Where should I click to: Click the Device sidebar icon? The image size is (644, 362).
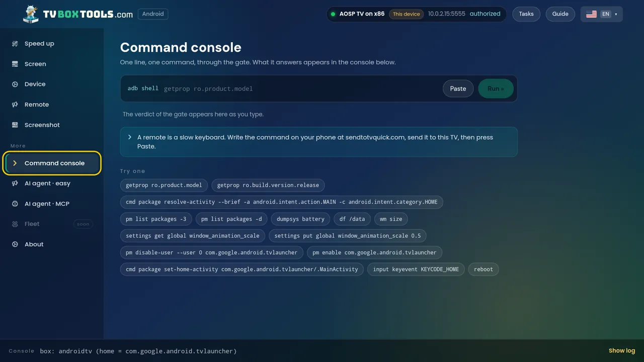(15, 84)
